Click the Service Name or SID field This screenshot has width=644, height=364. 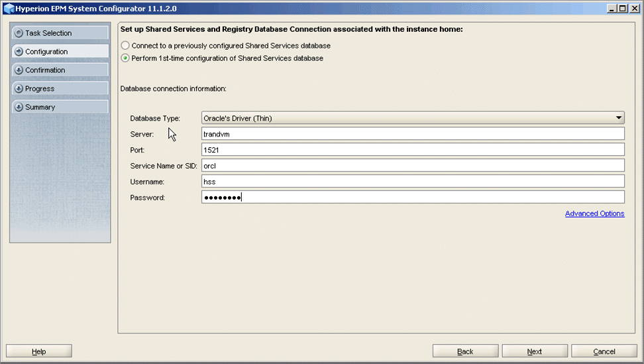413,166
